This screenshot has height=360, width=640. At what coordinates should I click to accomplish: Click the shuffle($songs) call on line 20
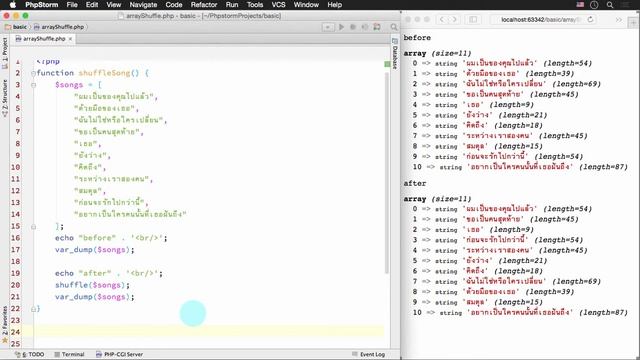(92, 285)
